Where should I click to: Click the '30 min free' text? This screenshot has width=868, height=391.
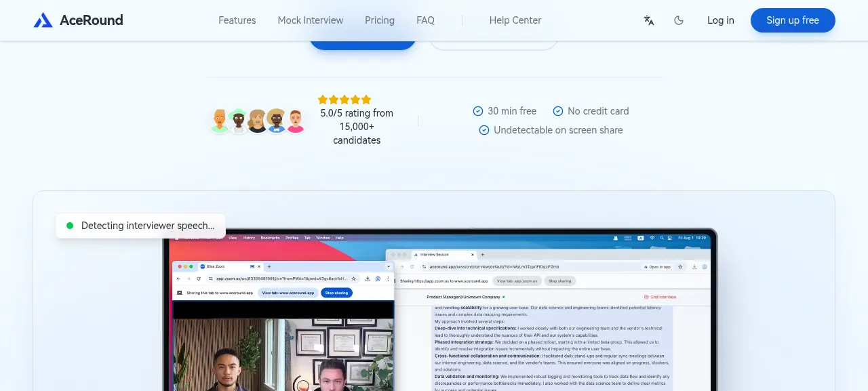coord(512,111)
